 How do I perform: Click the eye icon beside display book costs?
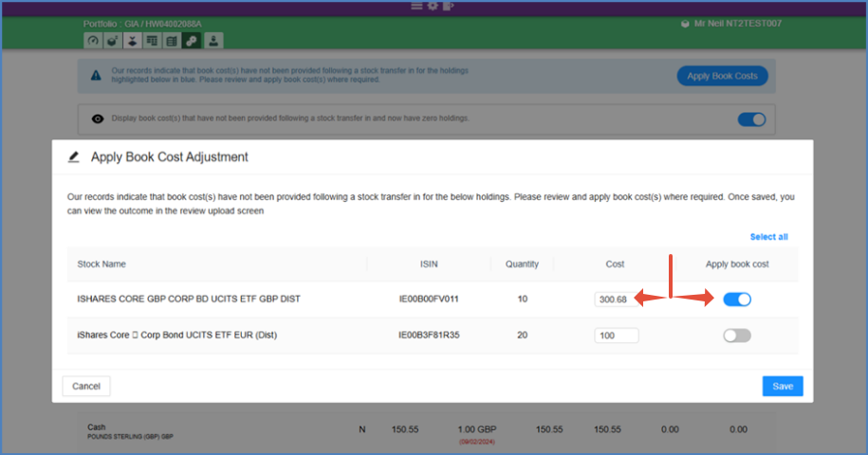click(98, 118)
